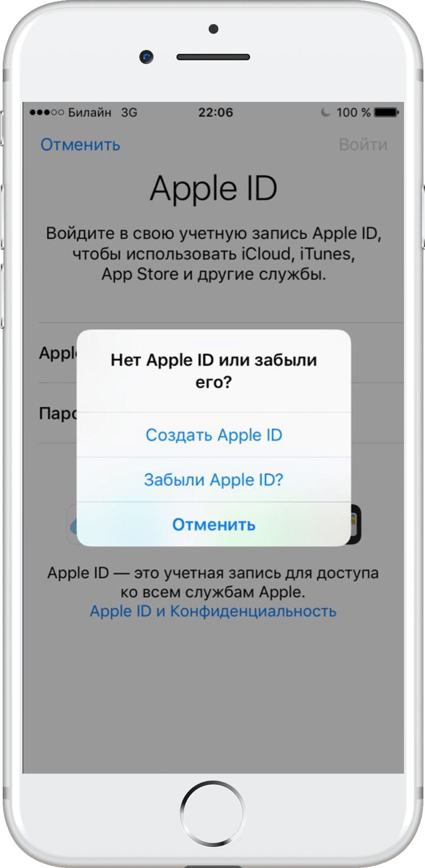Tap the Wallet icon behind the dialog
425x868 pixels.
pyautogui.click(x=355, y=524)
